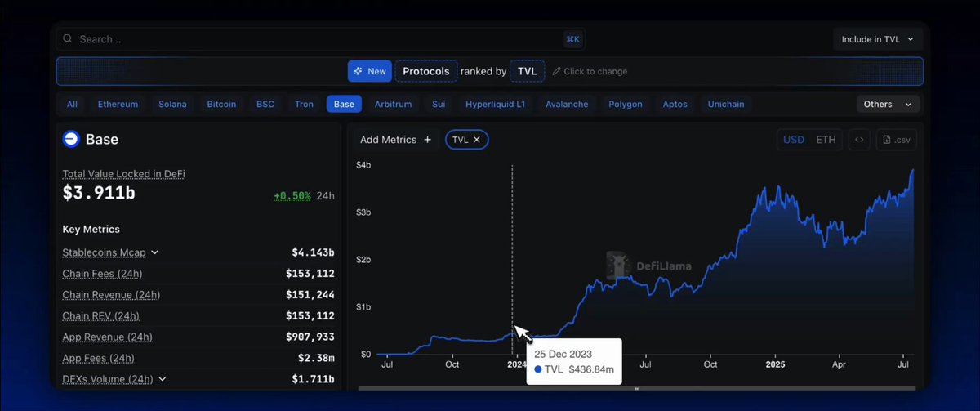Expand the DEXs Volume (24h) row
This screenshot has width=980, height=411.
pos(162,379)
